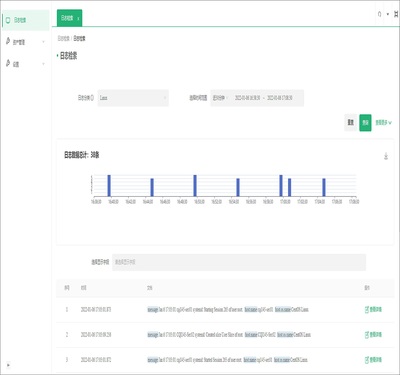
Task: Toggle the fullscreen icon at top right
Action: [x=396, y=14]
